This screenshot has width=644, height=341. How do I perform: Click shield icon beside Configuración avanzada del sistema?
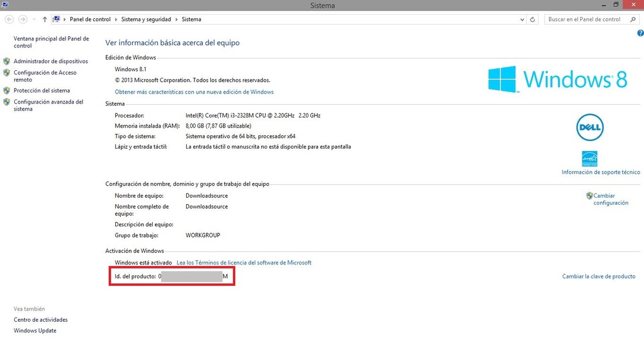coord(6,102)
